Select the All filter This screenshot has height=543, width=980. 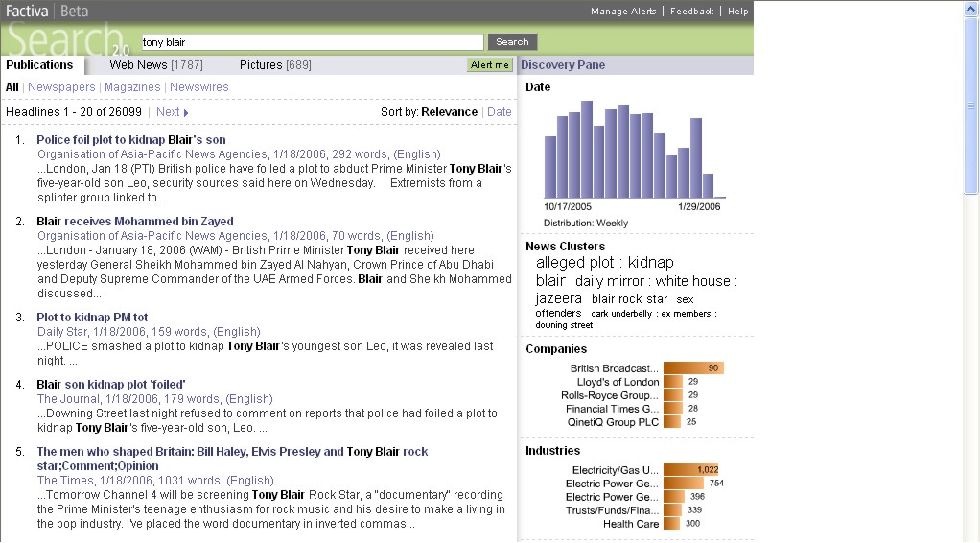tap(12, 87)
